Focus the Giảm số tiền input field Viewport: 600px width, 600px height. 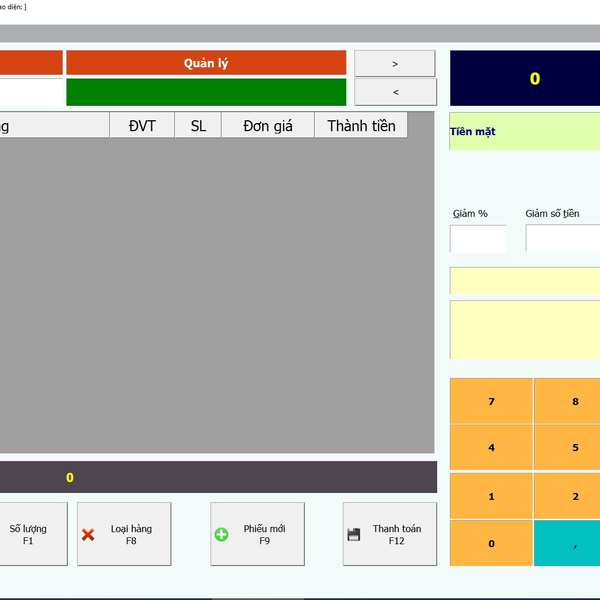click(x=563, y=238)
